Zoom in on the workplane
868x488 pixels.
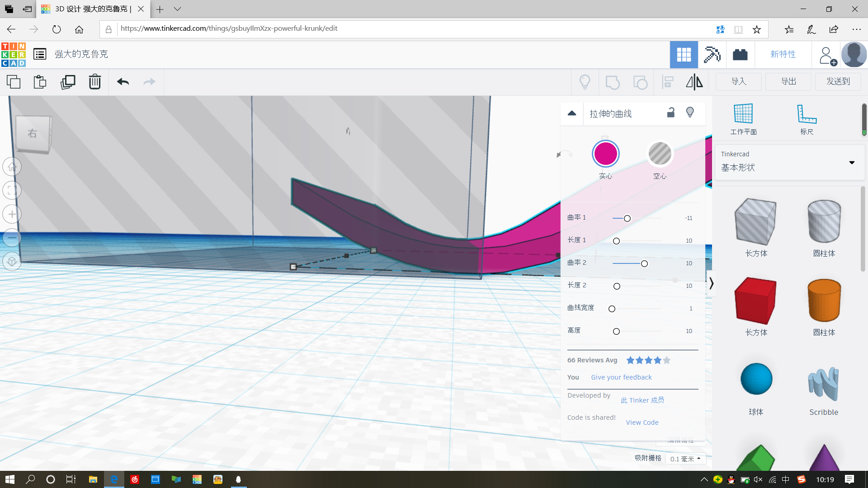(12, 214)
